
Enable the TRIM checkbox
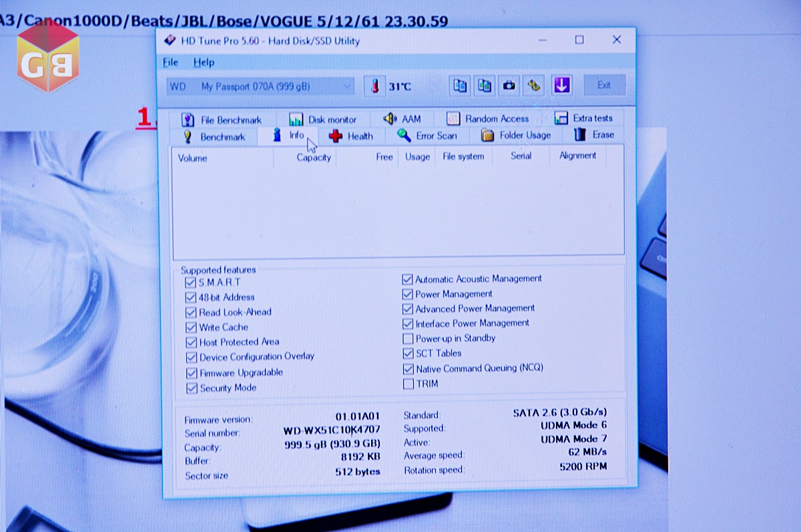click(409, 384)
